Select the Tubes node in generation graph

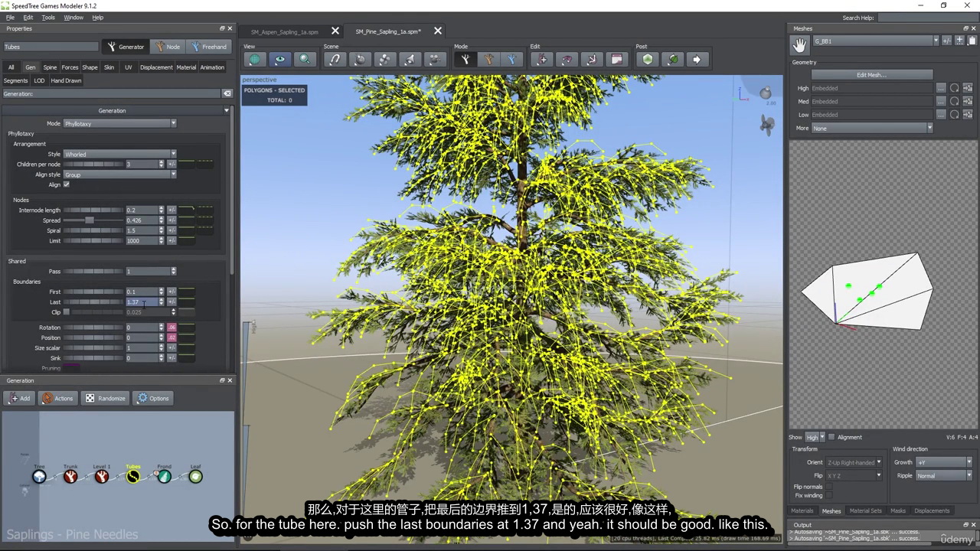tap(133, 477)
